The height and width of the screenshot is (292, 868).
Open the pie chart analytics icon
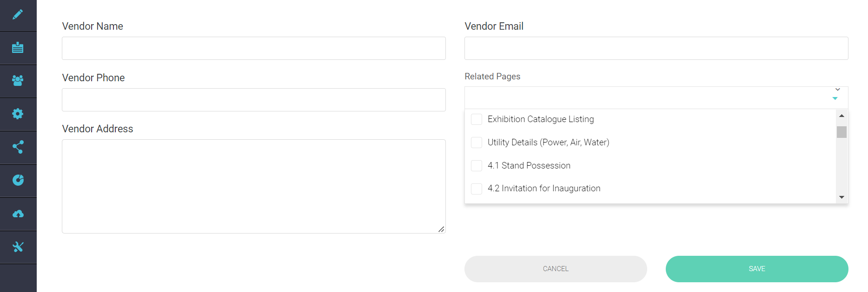click(x=18, y=180)
